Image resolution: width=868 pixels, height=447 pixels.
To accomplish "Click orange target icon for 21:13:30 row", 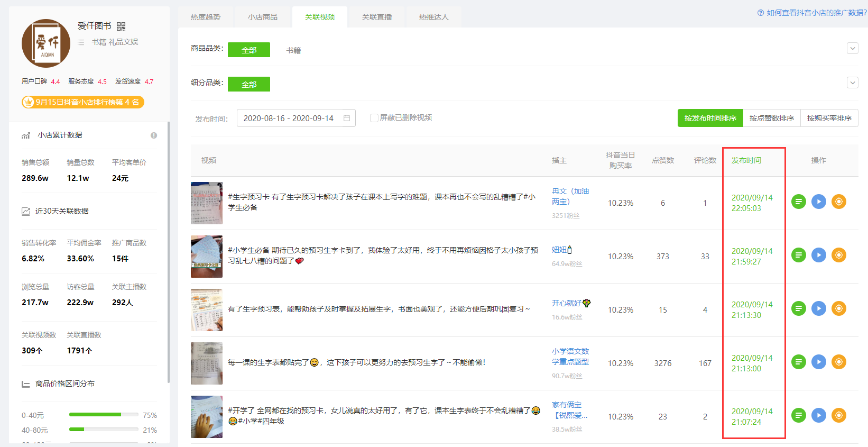I will [839, 308].
